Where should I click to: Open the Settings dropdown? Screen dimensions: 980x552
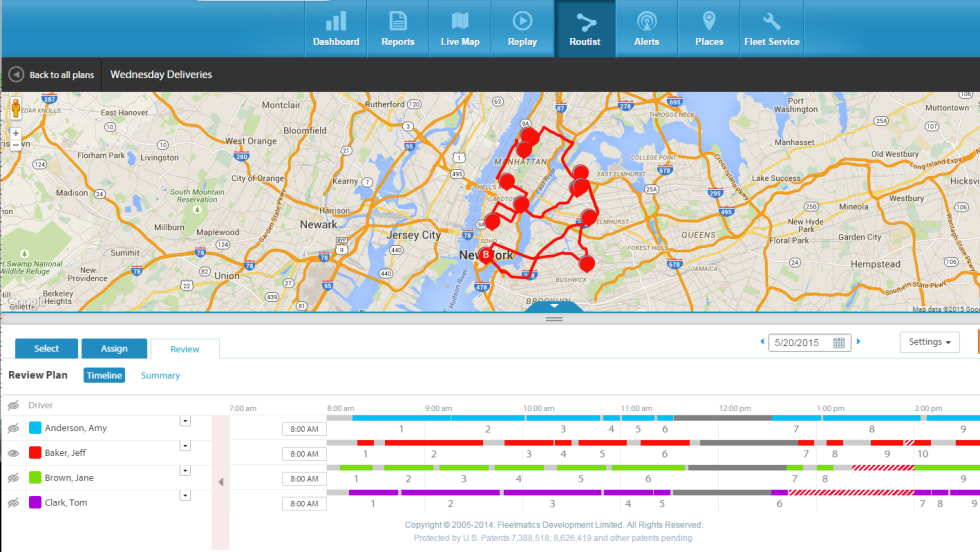[x=929, y=342]
